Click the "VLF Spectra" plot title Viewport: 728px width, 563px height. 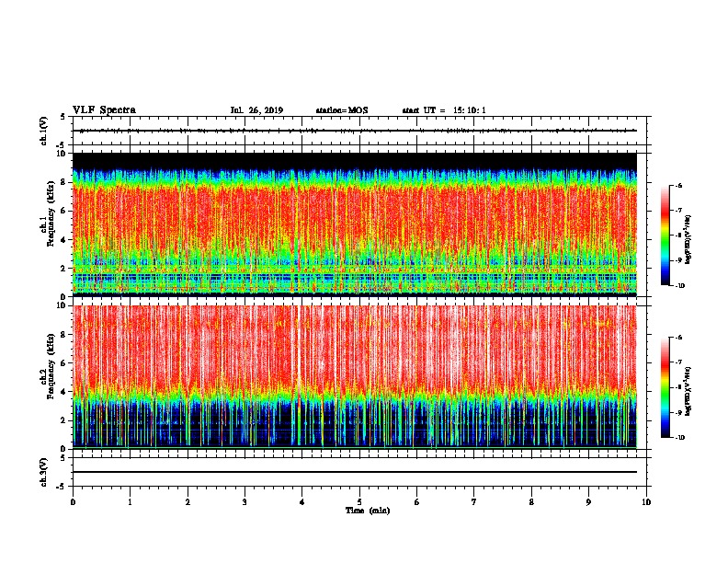[x=104, y=110]
